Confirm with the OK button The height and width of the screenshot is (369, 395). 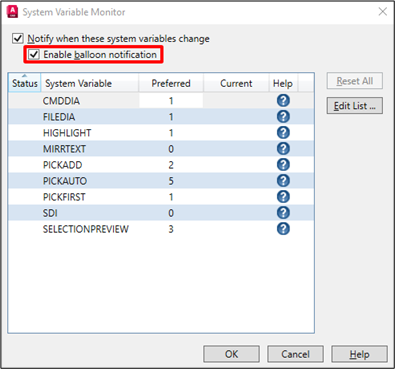tap(231, 354)
